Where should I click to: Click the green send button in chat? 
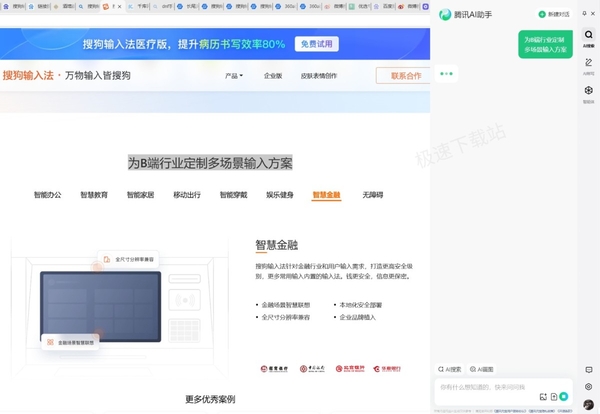[564, 396]
